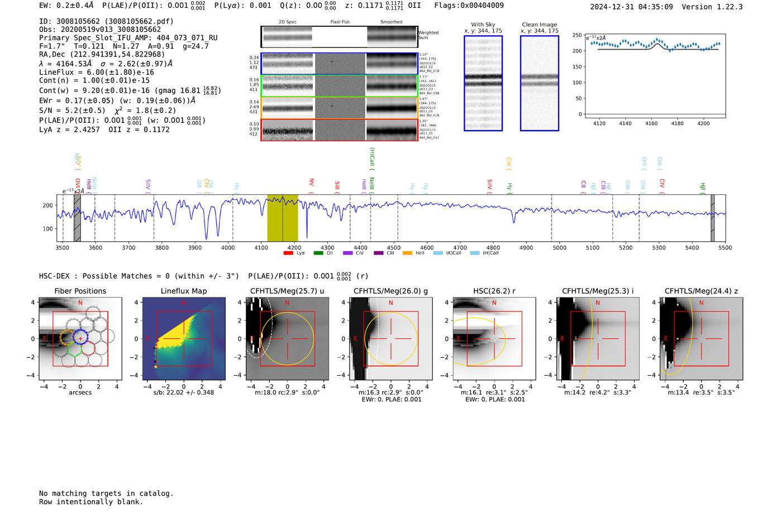Click the Obs: 20200519v013_3008105662 line

coord(100,30)
